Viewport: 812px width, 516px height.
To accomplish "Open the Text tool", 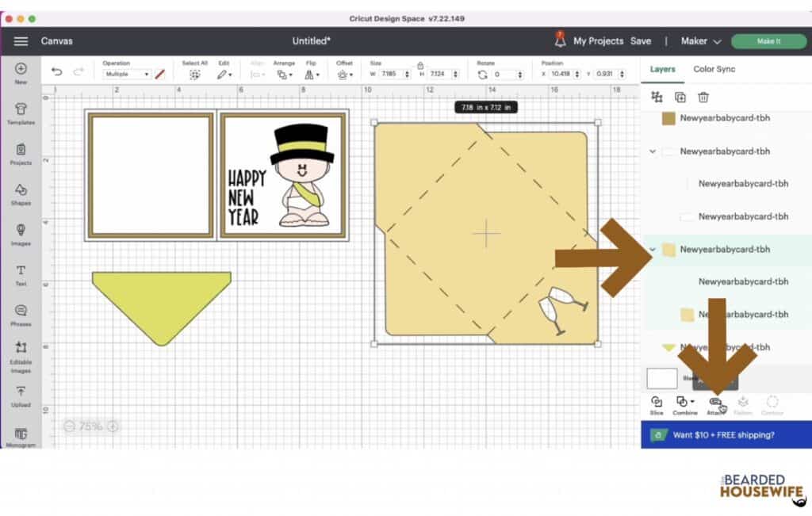I will (x=21, y=273).
